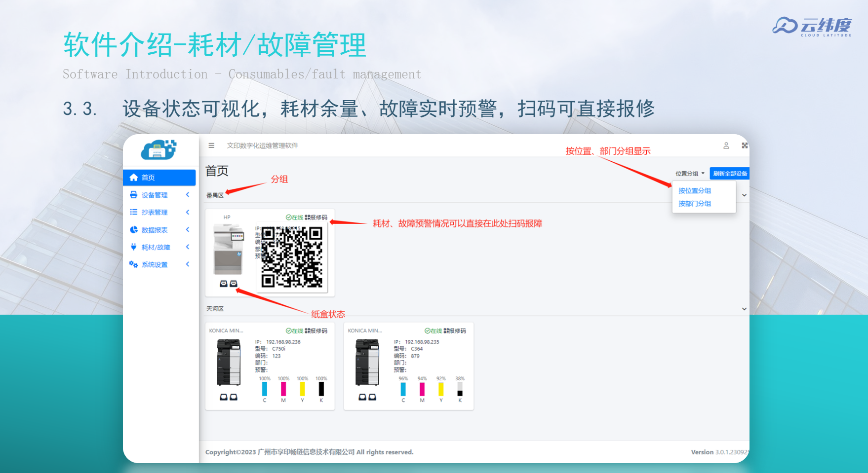Click second paper tray icon on C364 card

point(372,397)
